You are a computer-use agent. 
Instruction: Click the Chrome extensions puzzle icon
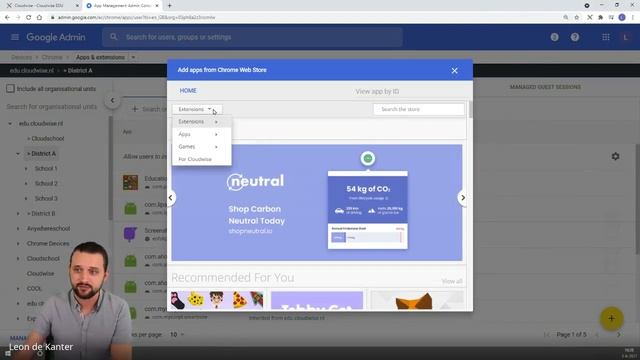pyautogui.click(x=600, y=18)
